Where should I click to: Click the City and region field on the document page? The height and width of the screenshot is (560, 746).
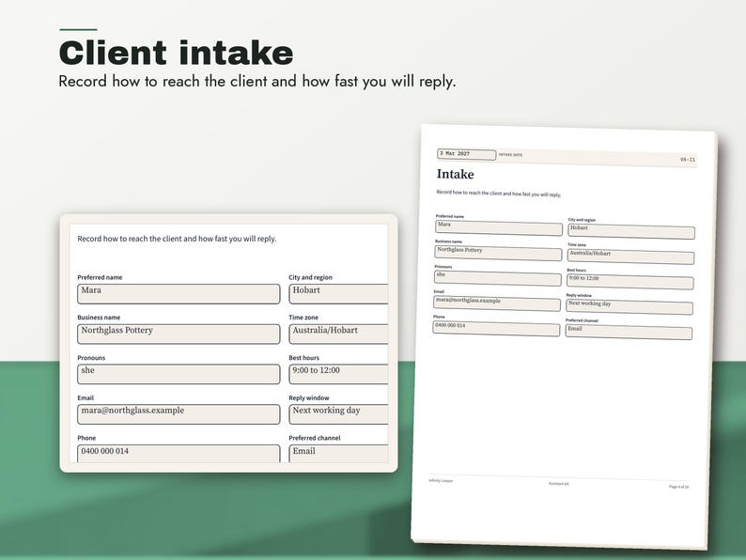click(x=630, y=231)
